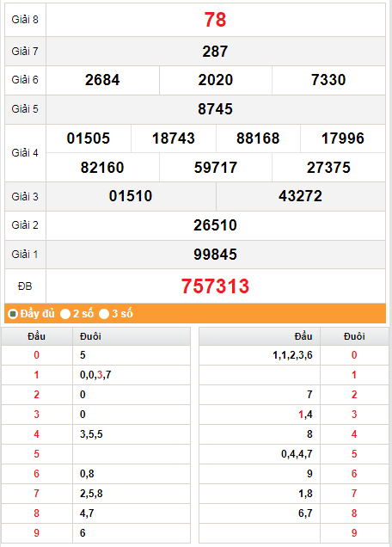Click the Giải 3 number '43272'
Image resolution: width=392 pixels, height=547 pixels.
tap(300, 196)
